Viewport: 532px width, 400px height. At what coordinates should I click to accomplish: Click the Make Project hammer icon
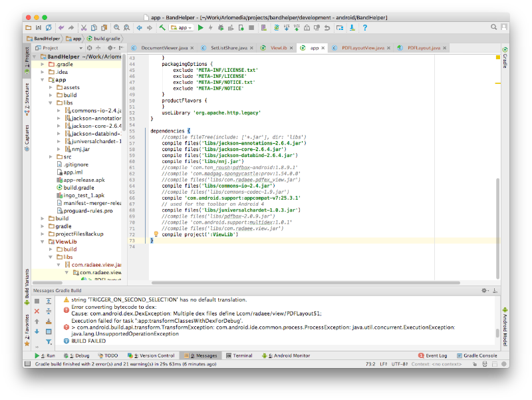[x=162, y=27]
